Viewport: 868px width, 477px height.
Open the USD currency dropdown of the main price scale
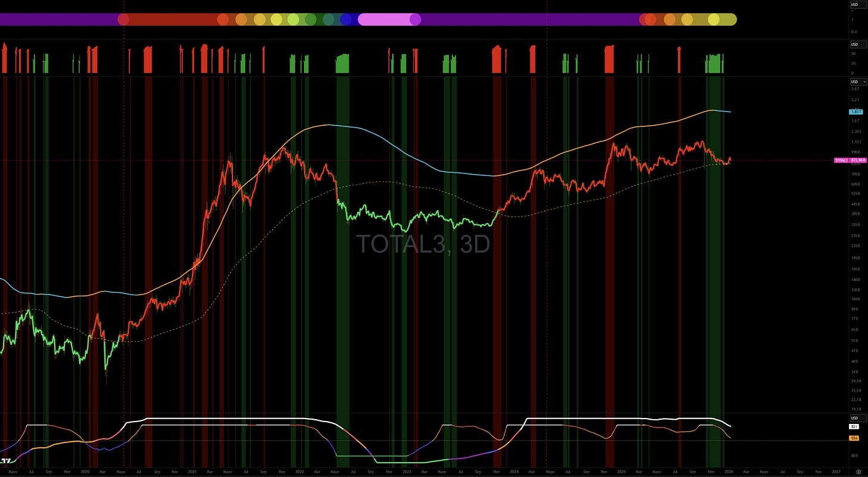858,82
